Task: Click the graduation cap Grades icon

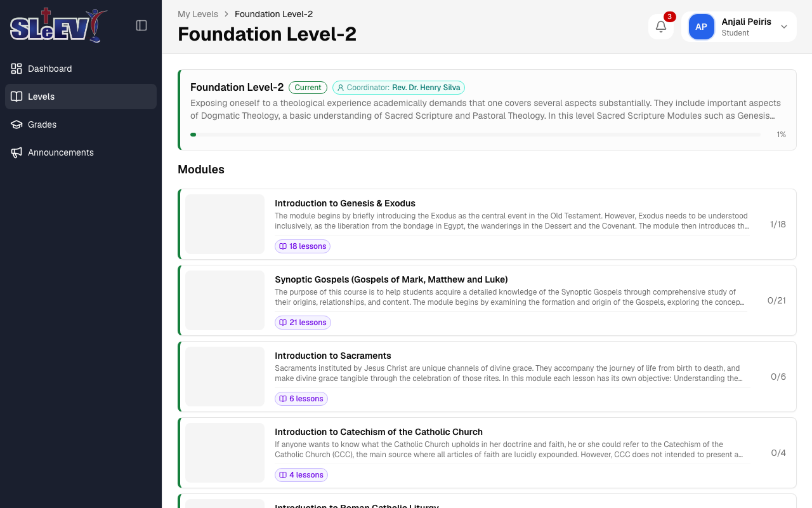Action: [16, 124]
